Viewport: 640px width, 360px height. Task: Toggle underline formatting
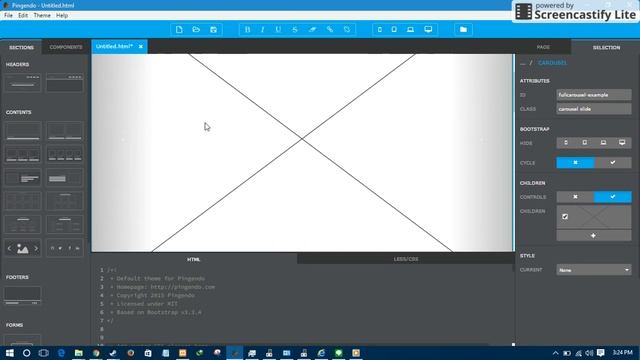[278, 29]
